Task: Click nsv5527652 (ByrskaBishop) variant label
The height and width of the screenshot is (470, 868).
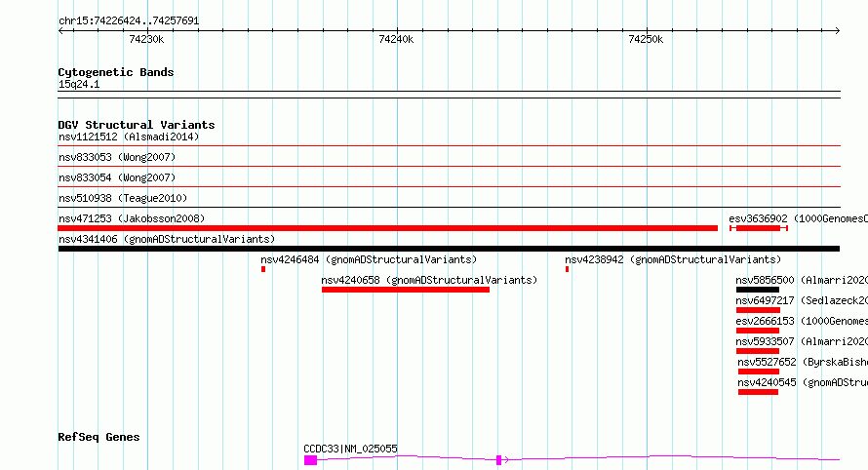Action: [803, 362]
